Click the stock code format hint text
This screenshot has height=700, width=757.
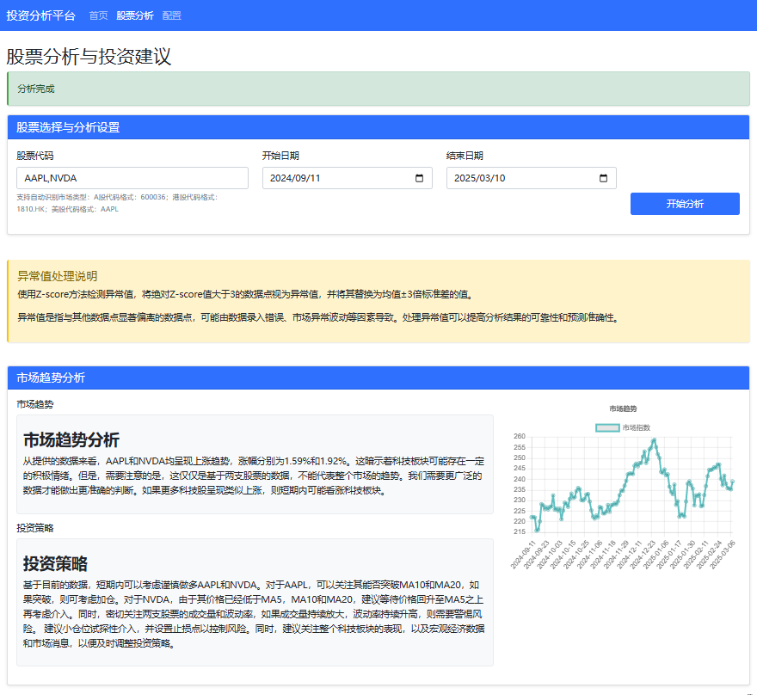coord(117,202)
